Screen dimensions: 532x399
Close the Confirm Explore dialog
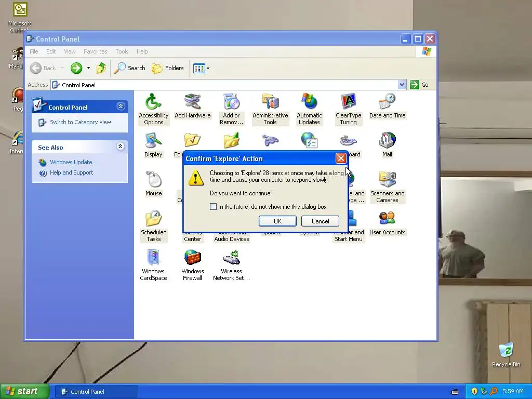(x=341, y=158)
